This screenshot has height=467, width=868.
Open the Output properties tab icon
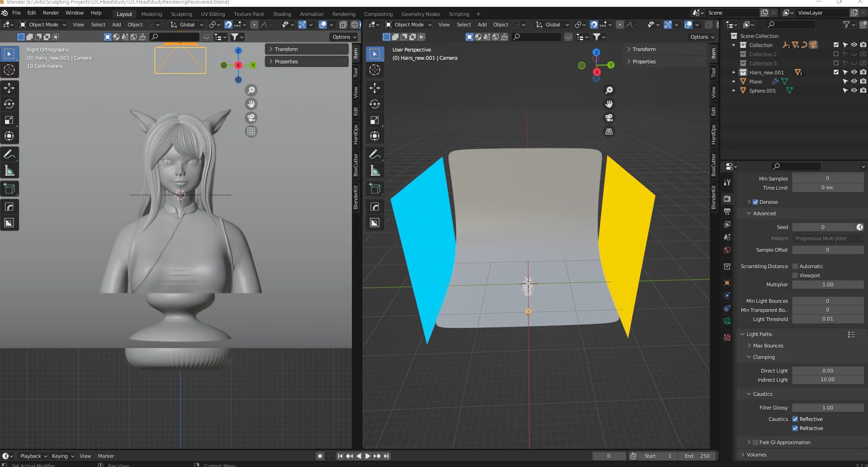727,211
